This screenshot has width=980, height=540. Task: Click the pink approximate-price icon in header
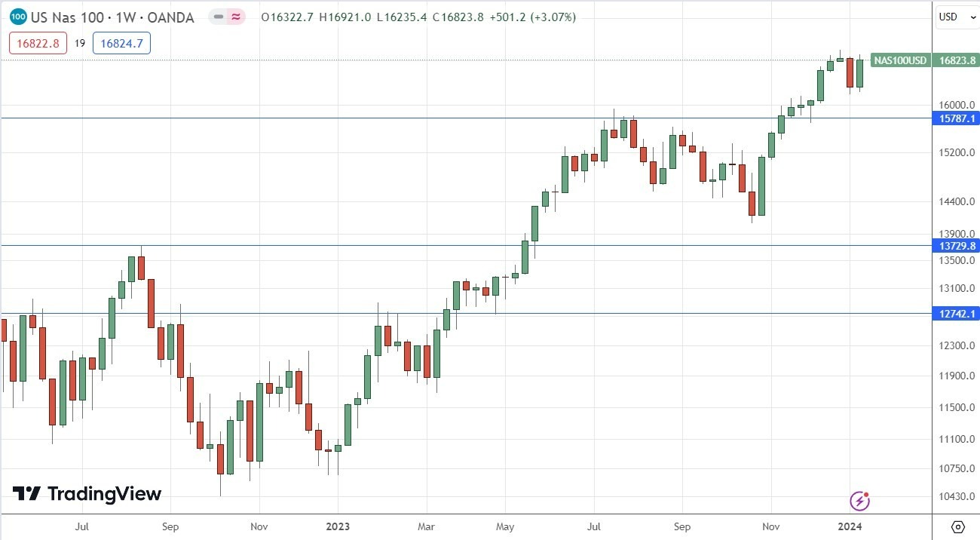click(236, 17)
